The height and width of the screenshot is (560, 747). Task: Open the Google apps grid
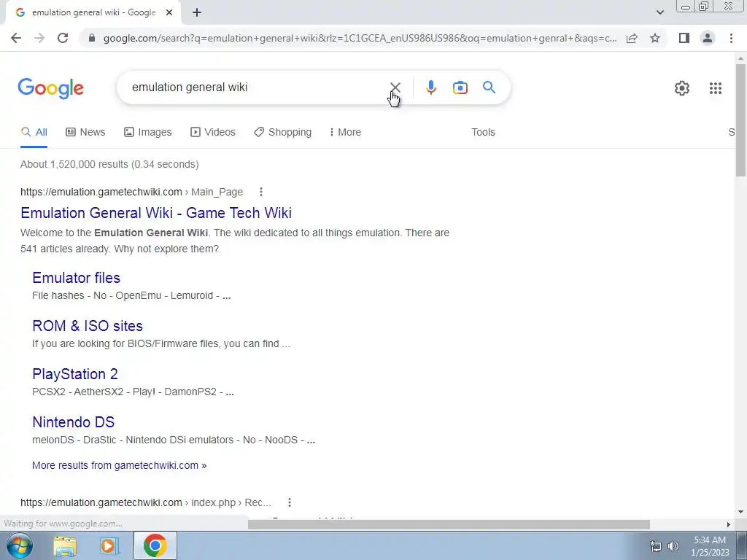point(716,88)
